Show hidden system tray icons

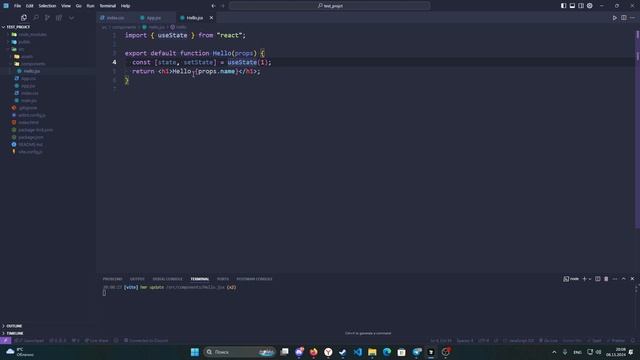pyautogui.click(x=554, y=352)
